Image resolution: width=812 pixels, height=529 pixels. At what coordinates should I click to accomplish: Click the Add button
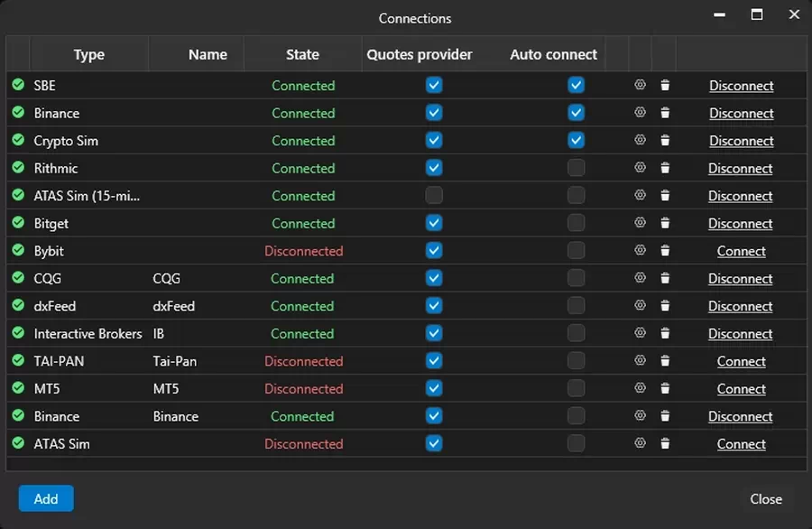[x=46, y=498]
